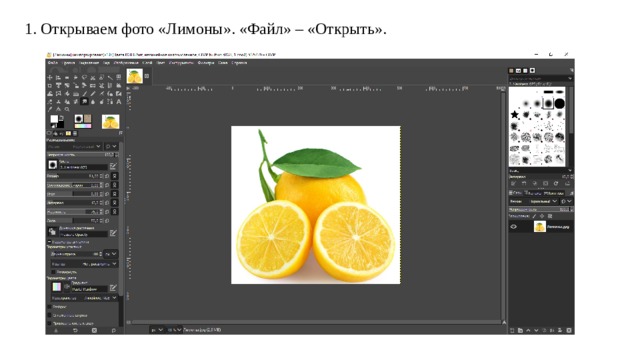Select the Gradient tool in toolbox
Image resolution: width=640 pixels, height=360 pixels.
click(76, 93)
